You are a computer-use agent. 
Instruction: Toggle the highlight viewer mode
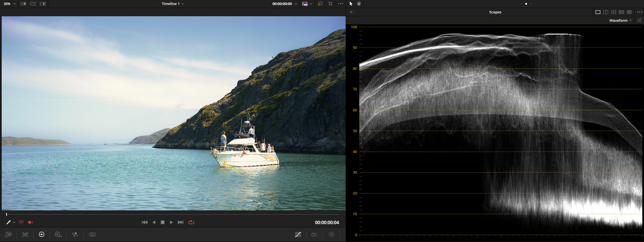[x=43, y=4]
